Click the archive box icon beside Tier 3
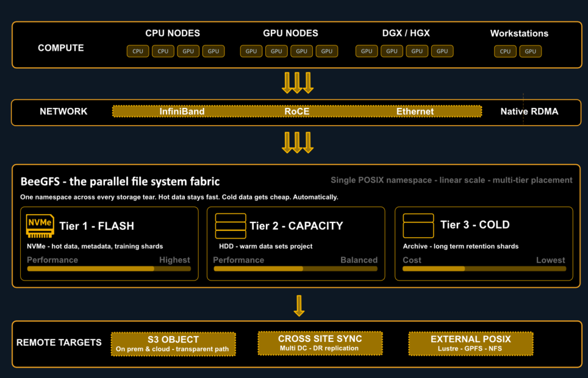588x378 pixels. coord(419,226)
